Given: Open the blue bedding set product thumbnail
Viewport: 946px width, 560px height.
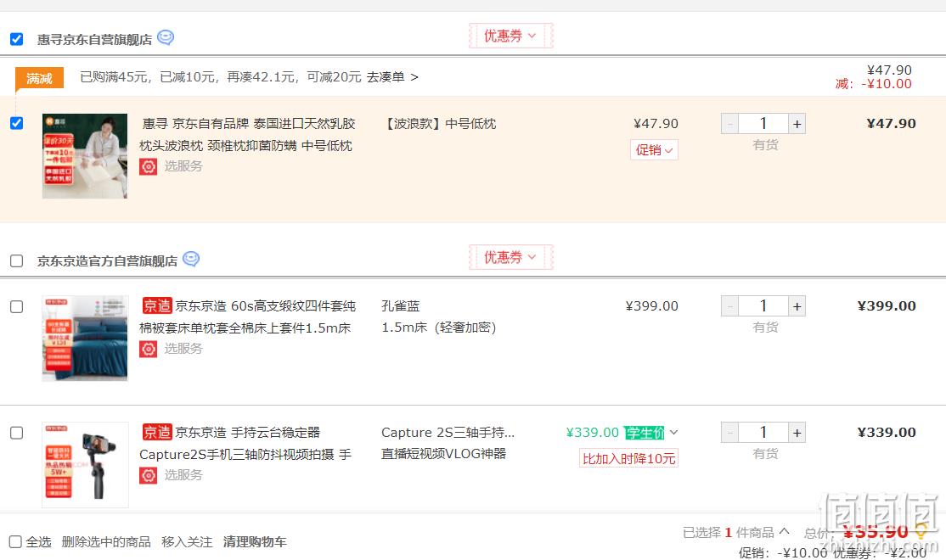Looking at the screenshot, I should click(84, 339).
